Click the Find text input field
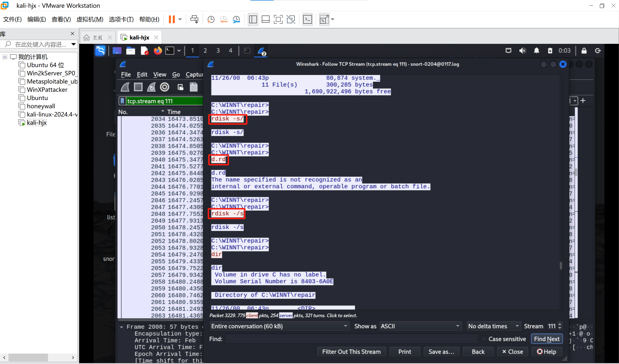Image resolution: width=619 pixels, height=364 pixels. coord(351,340)
